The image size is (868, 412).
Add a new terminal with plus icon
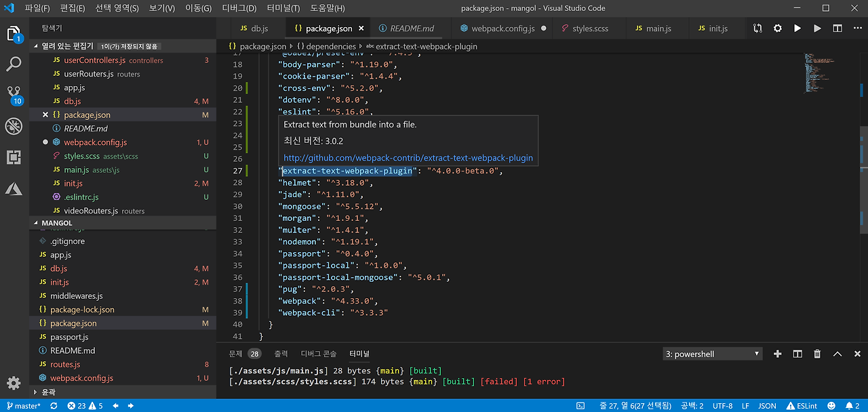point(778,354)
